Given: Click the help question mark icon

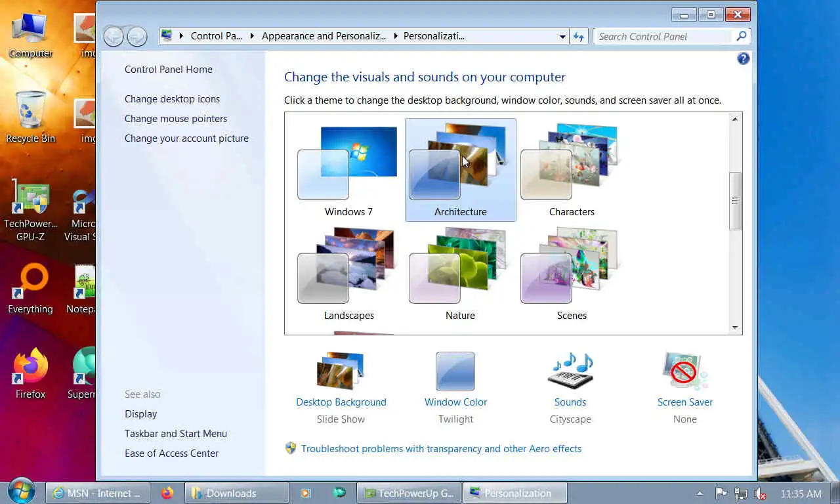Looking at the screenshot, I should [743, 58].
